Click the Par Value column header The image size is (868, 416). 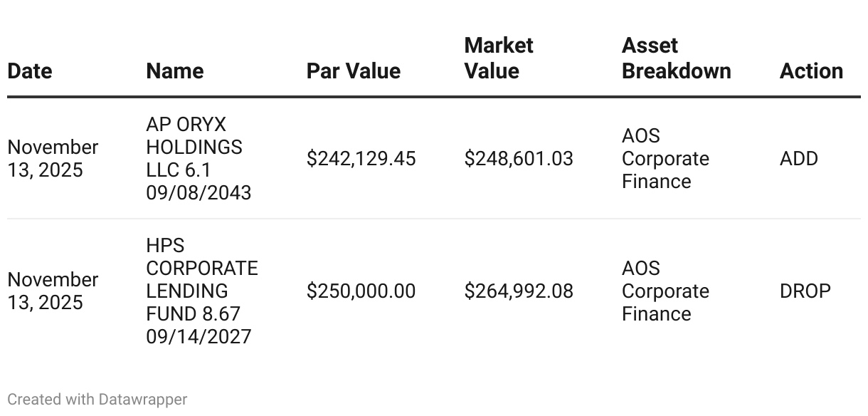point(354,71)
